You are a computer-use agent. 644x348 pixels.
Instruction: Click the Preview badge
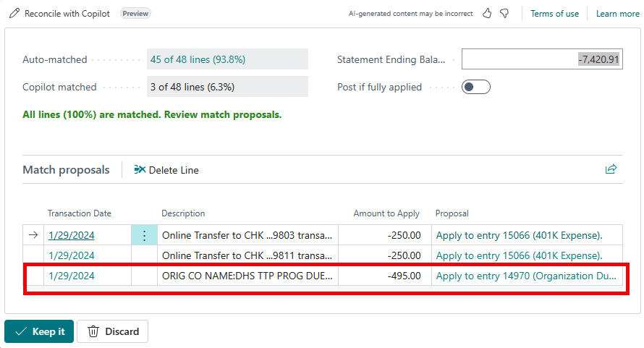135,14
